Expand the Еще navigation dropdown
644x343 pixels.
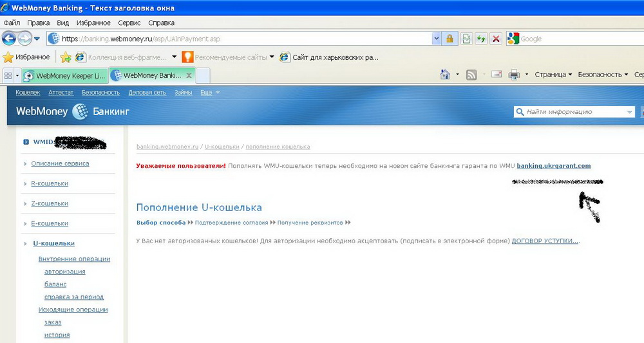pos(210,92)
